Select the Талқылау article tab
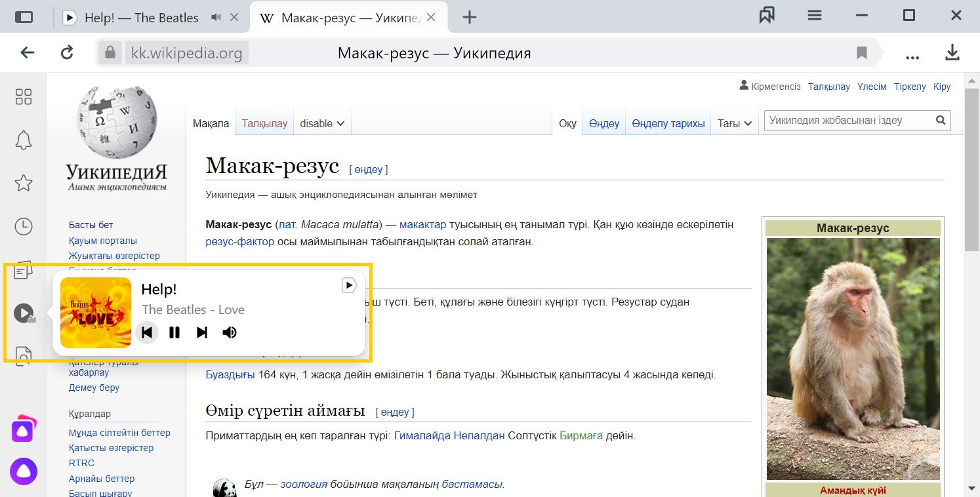This screenshot has width=980, height=497. 264,123
